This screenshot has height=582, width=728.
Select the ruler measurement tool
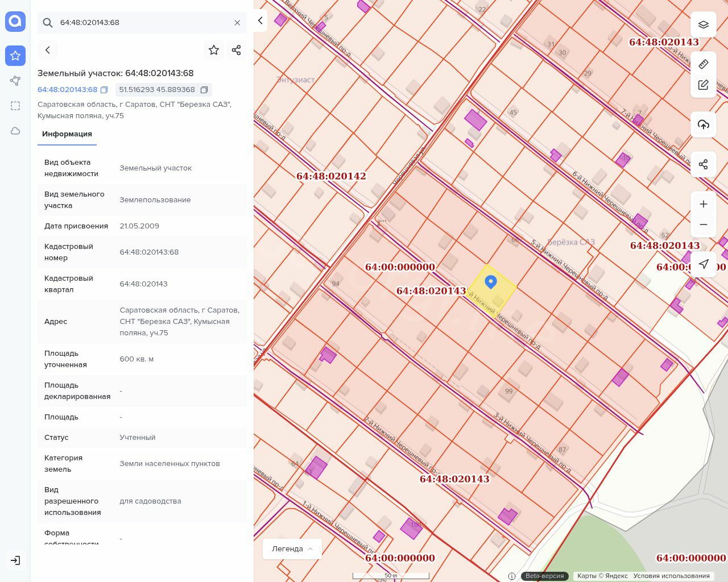point(704,64)
